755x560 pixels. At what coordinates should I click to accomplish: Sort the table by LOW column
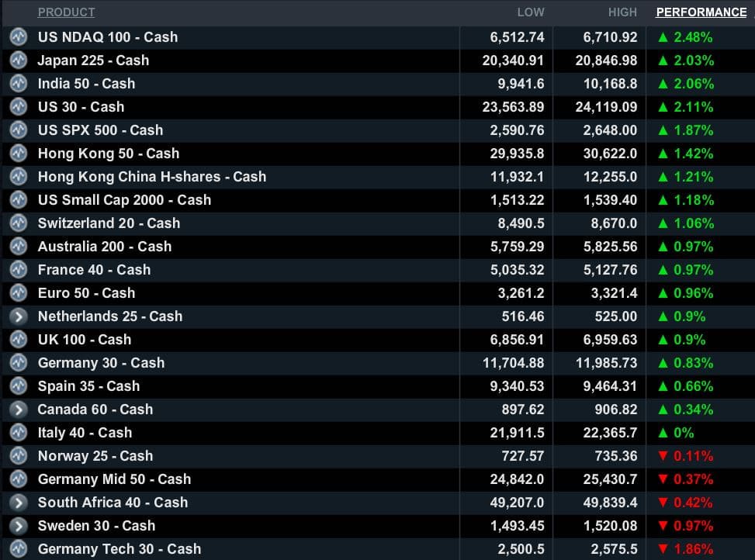[531, 12]
